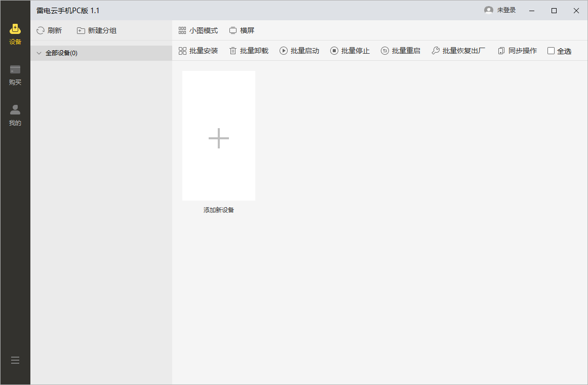Open the 我的 profile sidebar section

(x=15, y=115)
